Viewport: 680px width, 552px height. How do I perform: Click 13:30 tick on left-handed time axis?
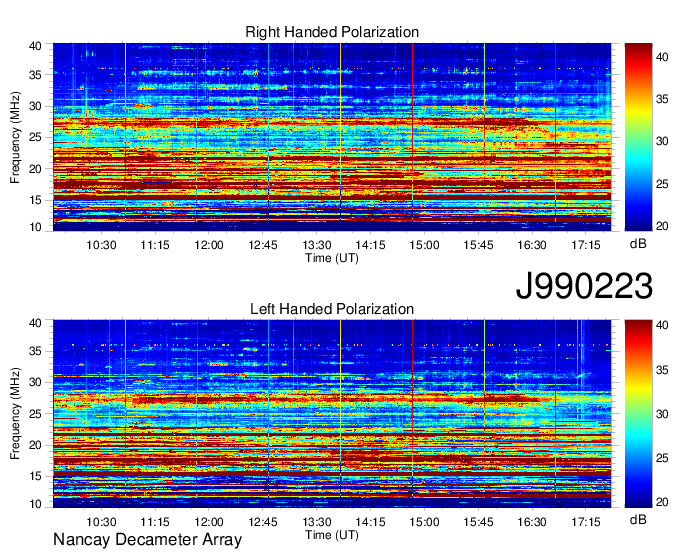(317, 522)
